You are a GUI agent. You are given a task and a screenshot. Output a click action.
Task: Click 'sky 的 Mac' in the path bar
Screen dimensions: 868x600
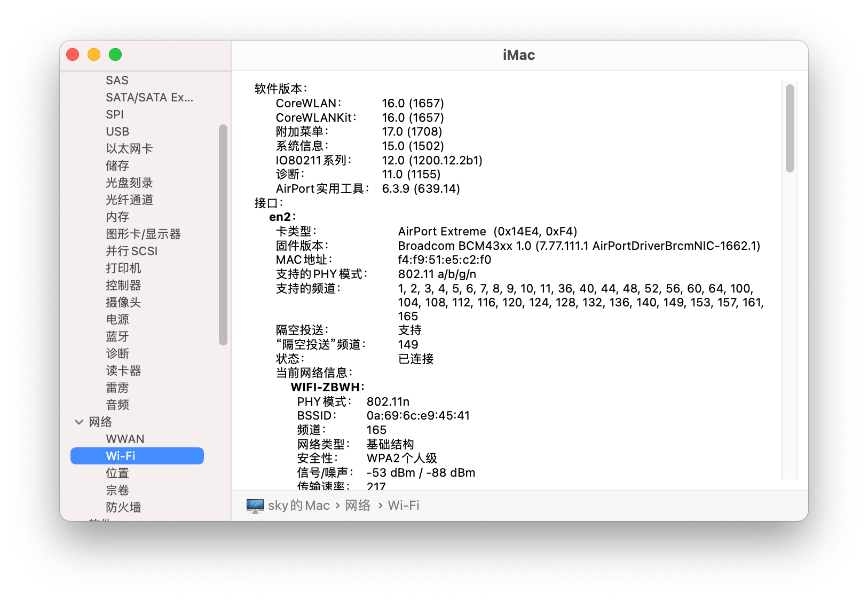[299, 506]
